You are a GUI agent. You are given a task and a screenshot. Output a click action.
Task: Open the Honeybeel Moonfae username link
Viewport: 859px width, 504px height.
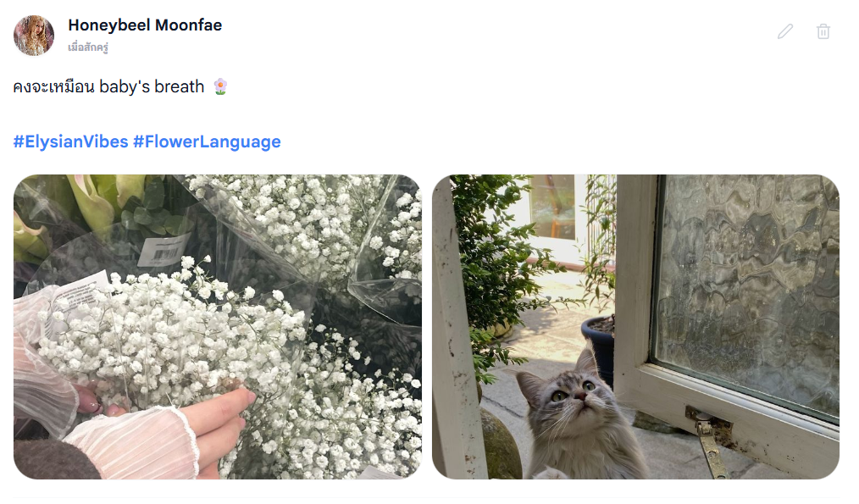[145, 25]
